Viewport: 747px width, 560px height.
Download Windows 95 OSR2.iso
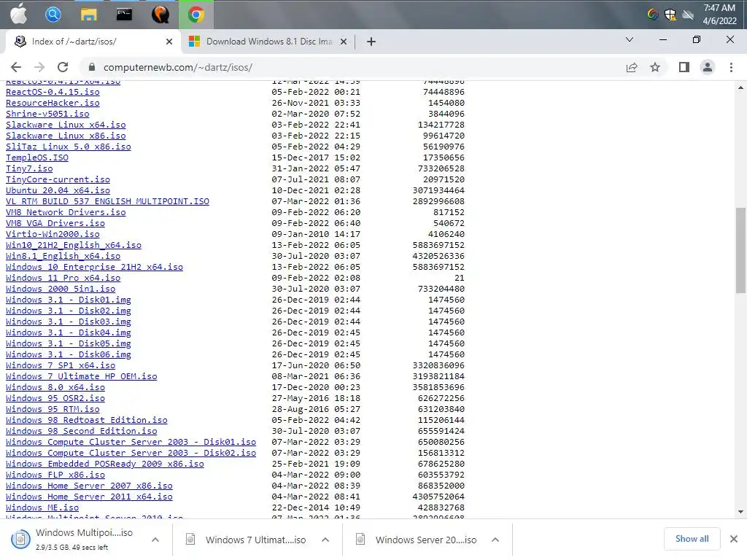tap(55, 399)
